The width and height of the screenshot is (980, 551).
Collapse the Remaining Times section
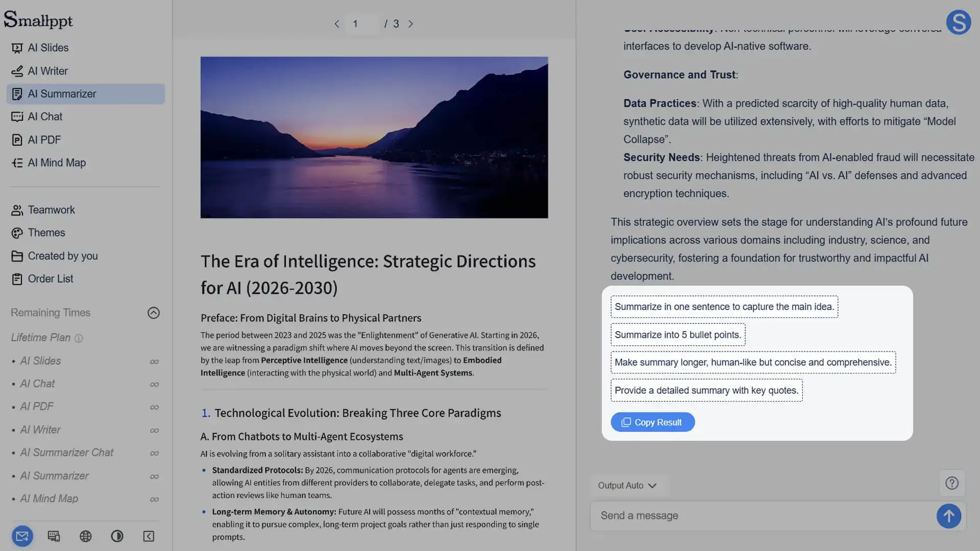154,313
